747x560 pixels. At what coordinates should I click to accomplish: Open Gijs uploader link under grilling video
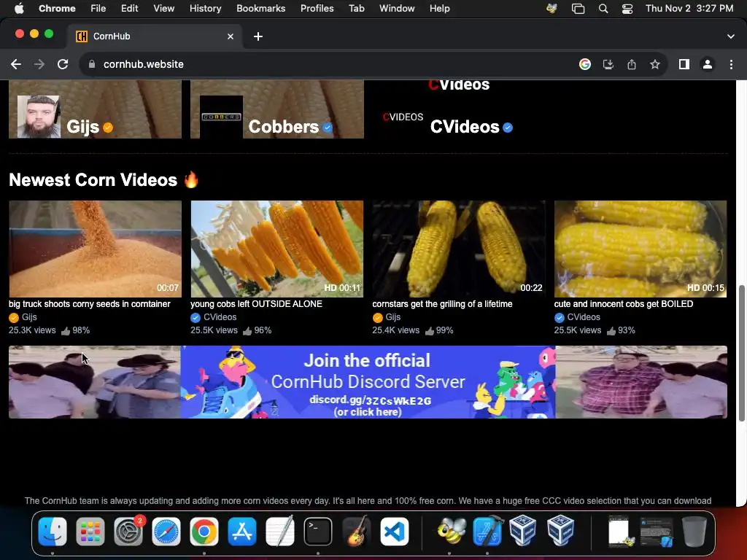pos(392,317)
